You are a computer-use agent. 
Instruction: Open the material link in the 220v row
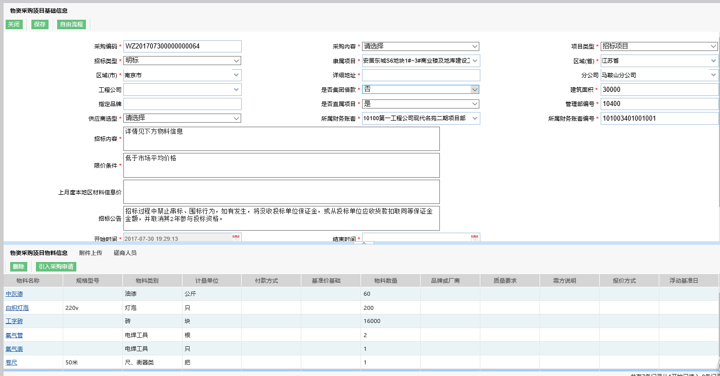click(17, 308)
